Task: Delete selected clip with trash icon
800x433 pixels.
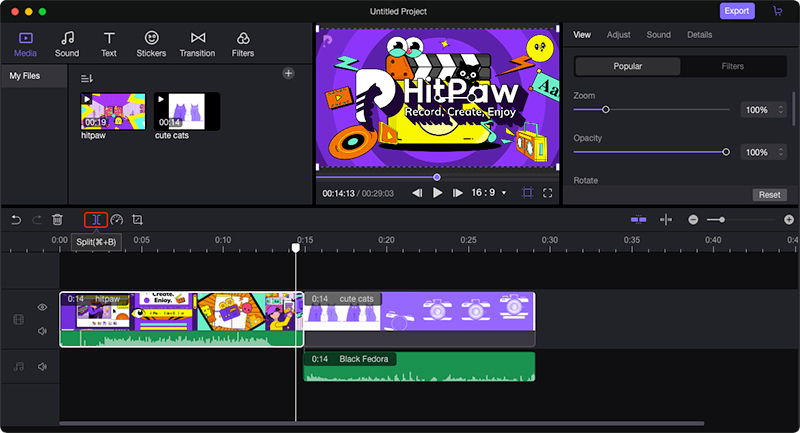Action: pyautogui.click(x=57, y=220)
